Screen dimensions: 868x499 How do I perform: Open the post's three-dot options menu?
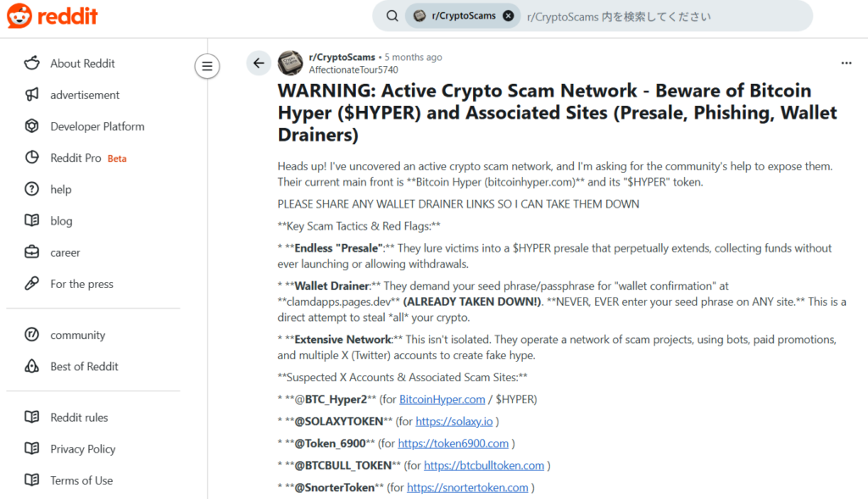(x=846, y=63)
